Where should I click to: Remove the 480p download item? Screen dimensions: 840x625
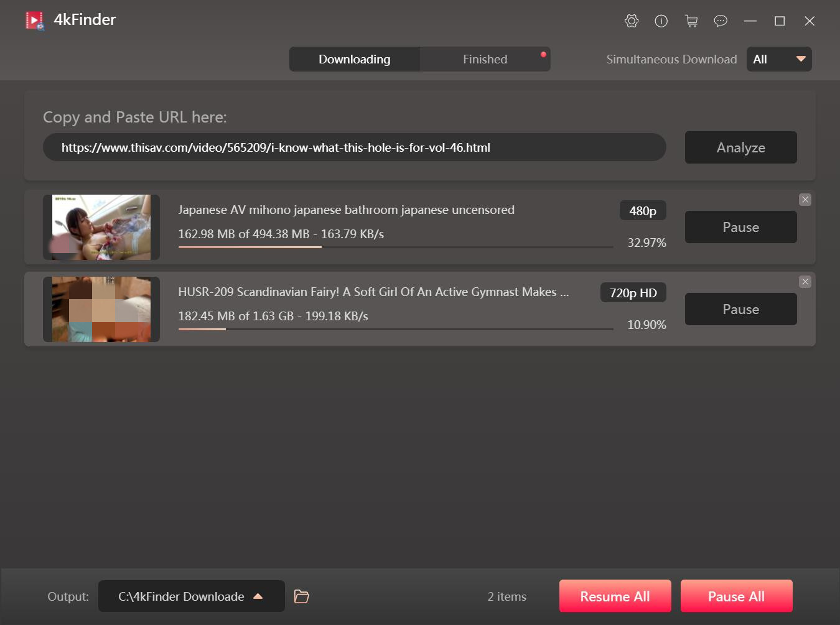(805, 200)
